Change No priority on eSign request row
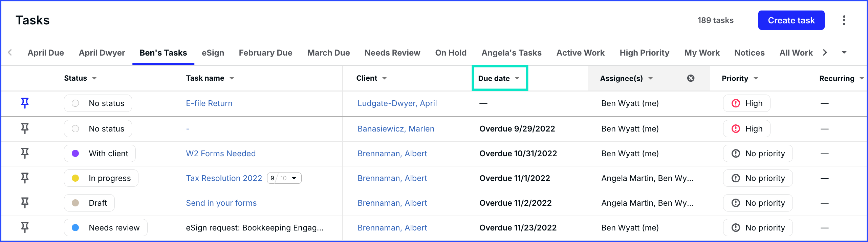The width and height of the screenshot is (868, 242). pos(758,227)
